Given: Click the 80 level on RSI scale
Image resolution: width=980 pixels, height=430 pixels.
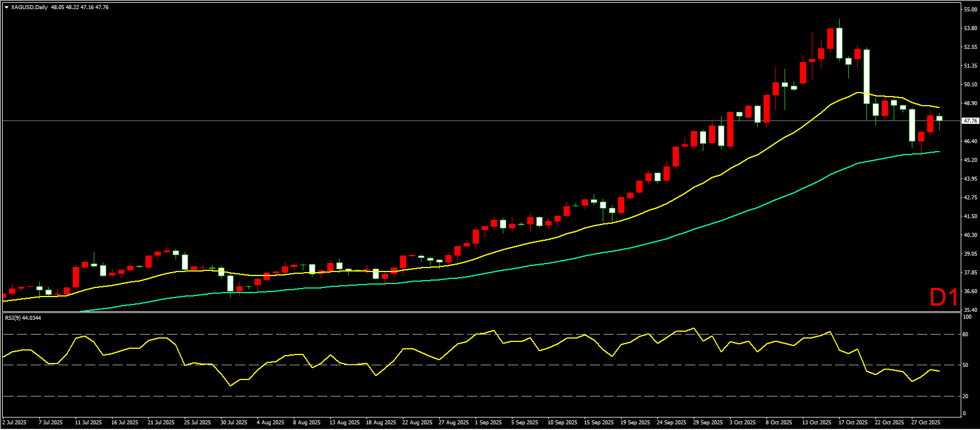Looking at the screenshot, I should (965, 335).
